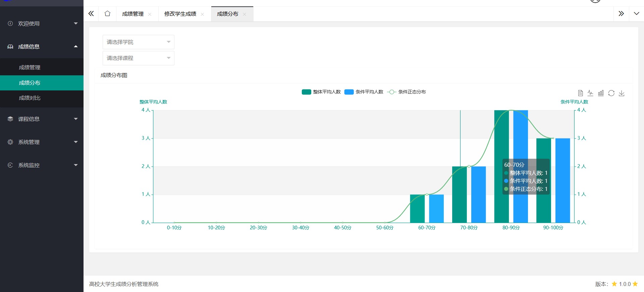Expand the 系统监控 menu arrow

[76, 165]
